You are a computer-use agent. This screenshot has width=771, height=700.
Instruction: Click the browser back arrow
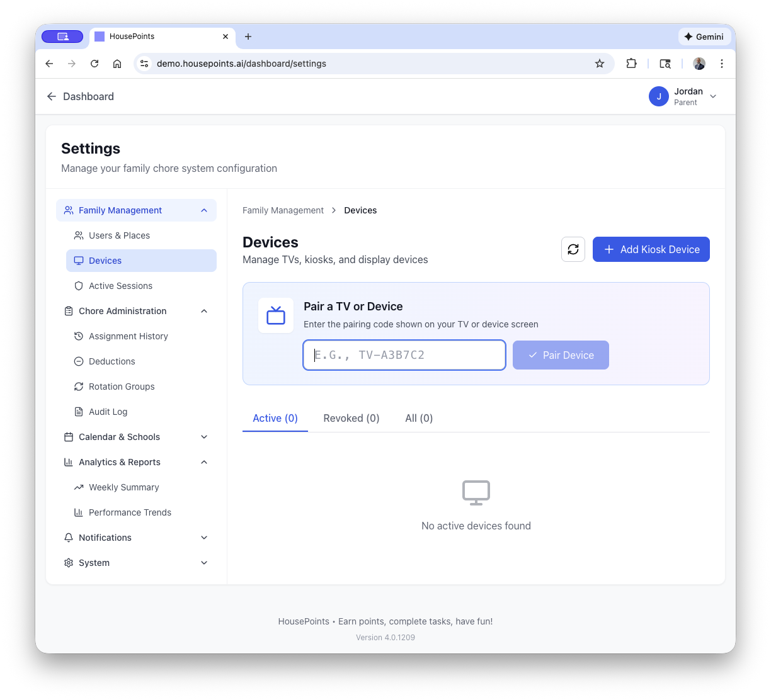tap(49, 64)
